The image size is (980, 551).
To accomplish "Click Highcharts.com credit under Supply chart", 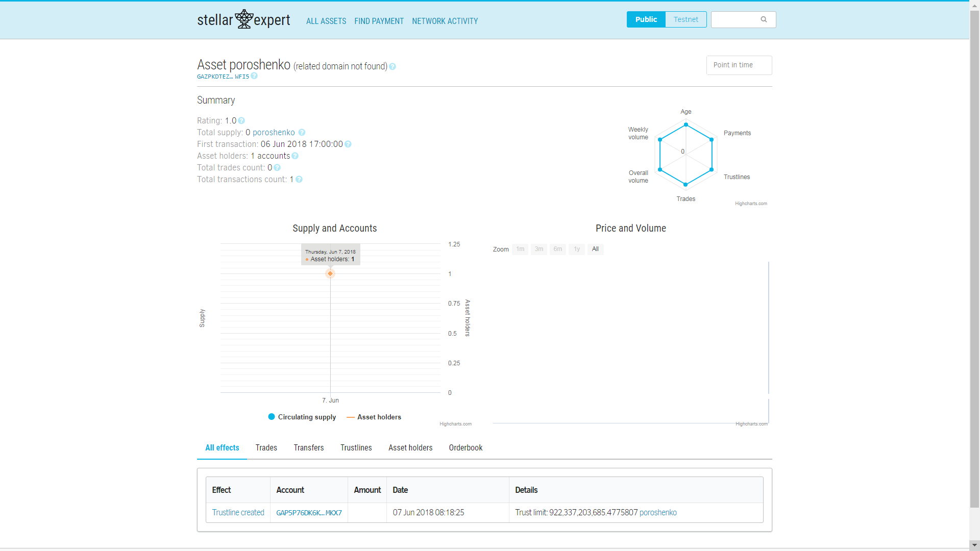I will coord(455,424).
